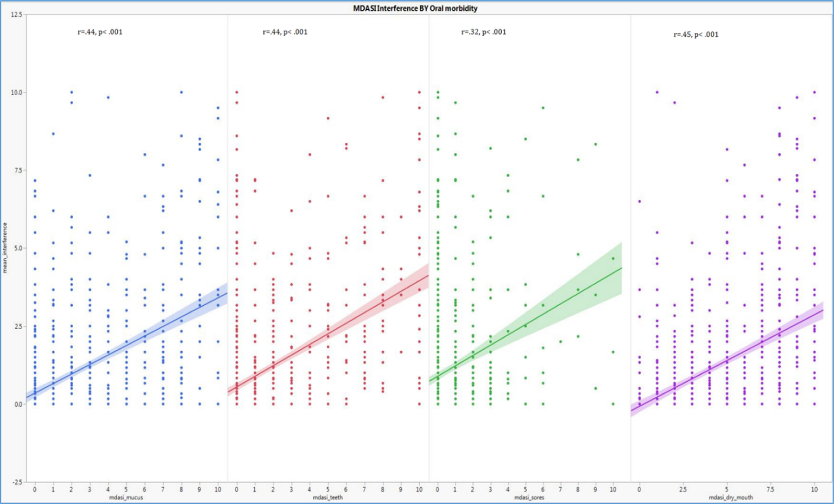
Task: Select the r=.45, p<.001 correlation annotation
Action: pyautogui.click(x=696, y=34)
